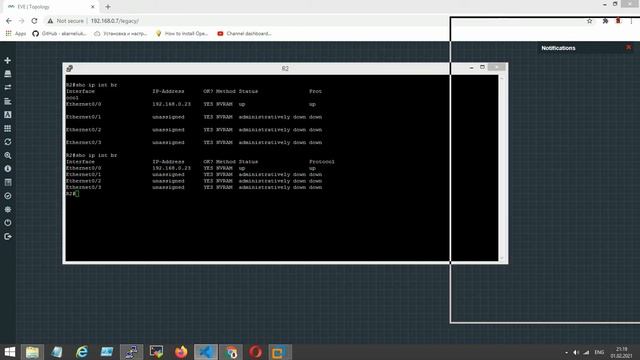Open Firefox from the taskbar

[x=181, y=352]
